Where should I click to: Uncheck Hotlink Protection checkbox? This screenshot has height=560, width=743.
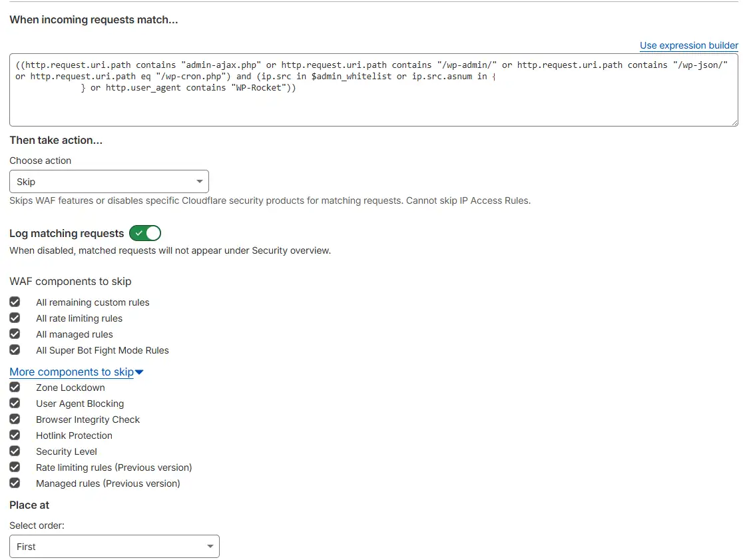coord(15,435)
